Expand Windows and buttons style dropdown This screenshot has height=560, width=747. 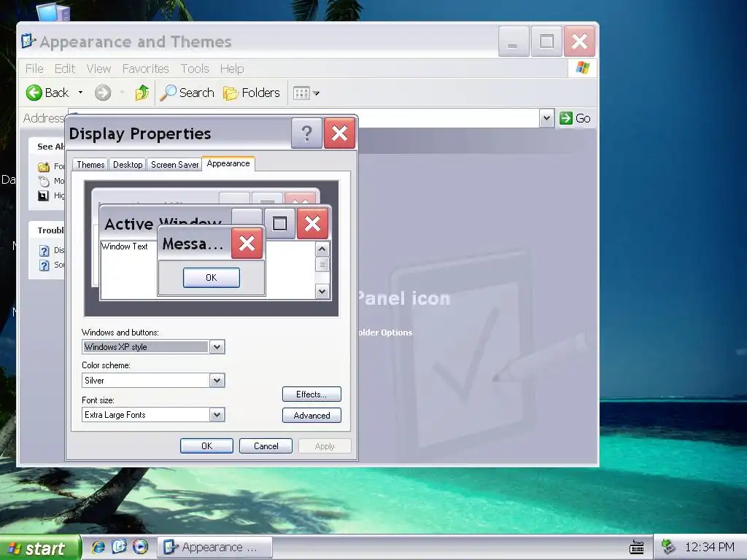coord(217,346)
